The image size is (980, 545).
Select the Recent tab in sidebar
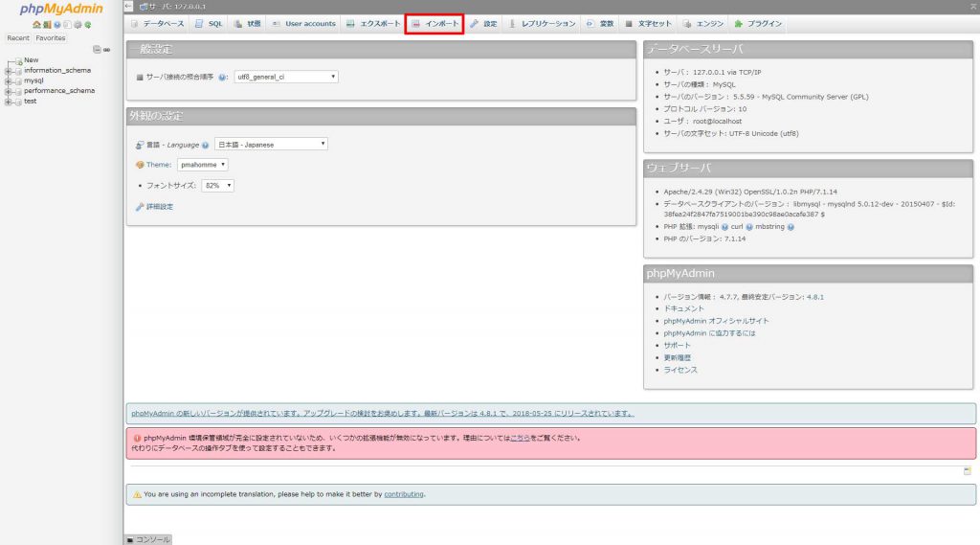click(18, 38)
